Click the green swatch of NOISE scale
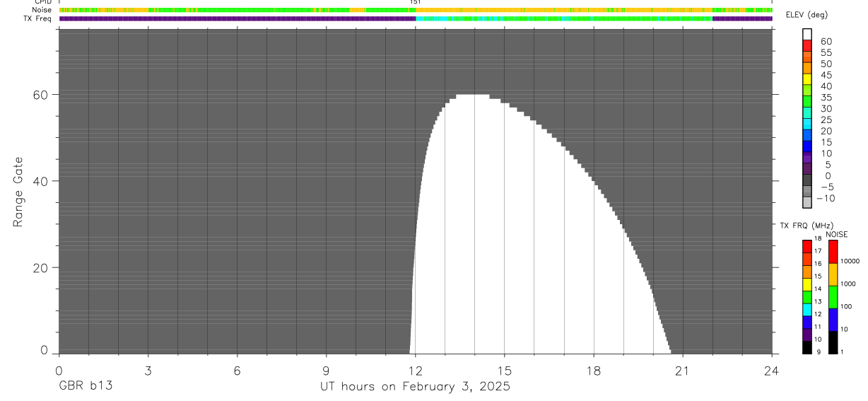This screenshot has width=868, height=401. [x=833, y=297]
